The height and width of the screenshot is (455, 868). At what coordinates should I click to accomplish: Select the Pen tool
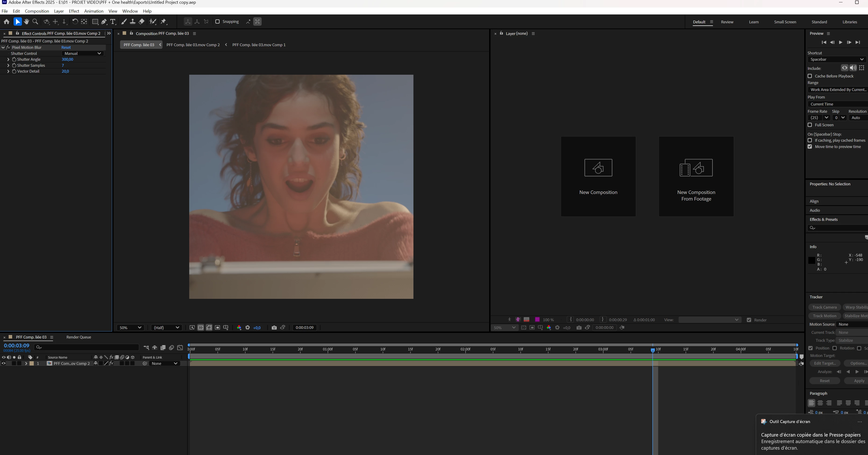[x=104, y=21]
